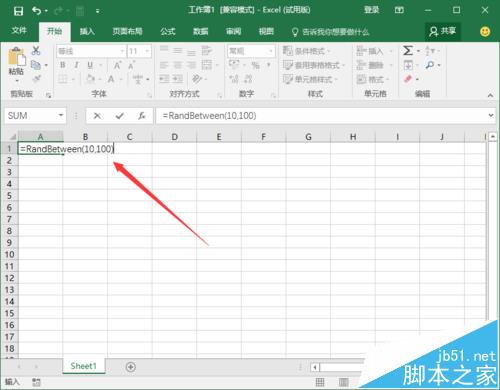Click the Sort & Filter icon

[430, 51]
